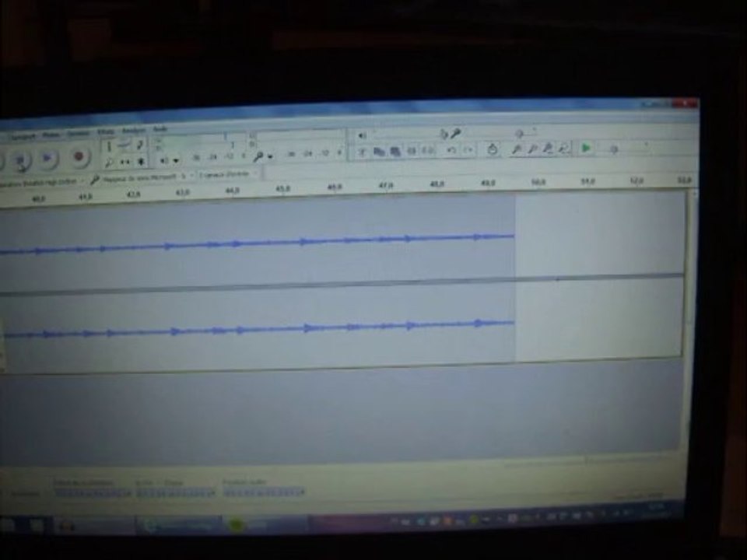Click the audio position time field
Viewport: 747px width, 560px height.
click(263, 492)
